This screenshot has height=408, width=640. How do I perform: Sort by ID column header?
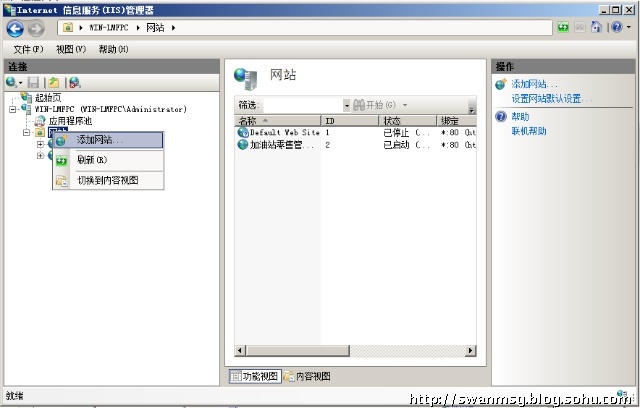click(350, 121)
